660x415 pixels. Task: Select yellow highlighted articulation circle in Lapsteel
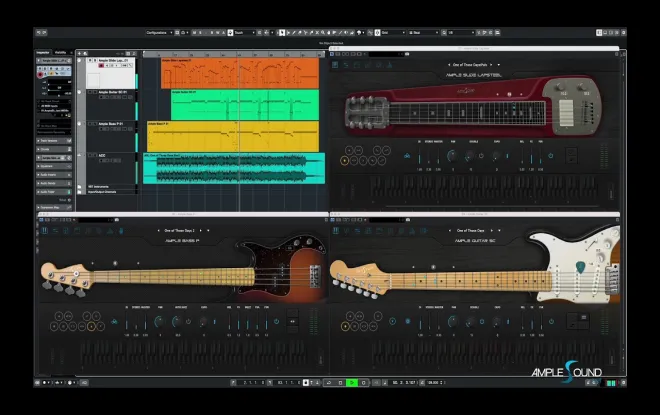344,160
